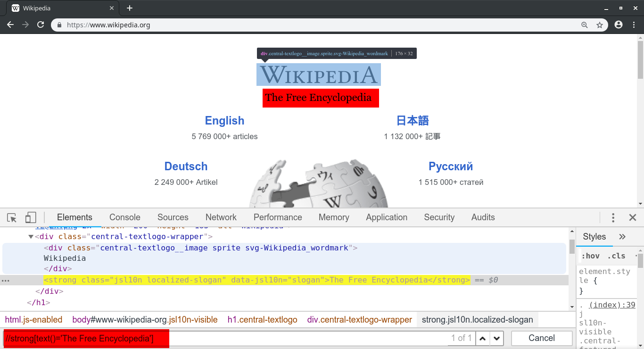644x349 pixels.
Task: Click the '2 249 000+ Artikel' text
Action: point(186,183)
